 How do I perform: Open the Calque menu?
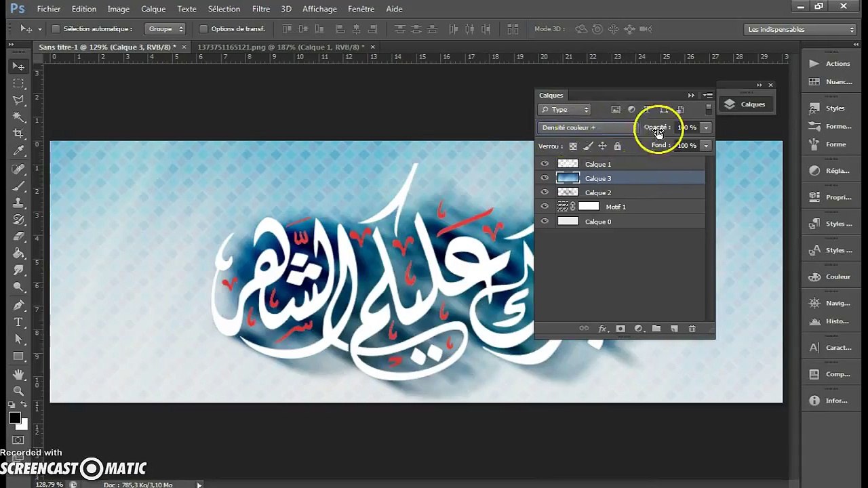[153, 9]
